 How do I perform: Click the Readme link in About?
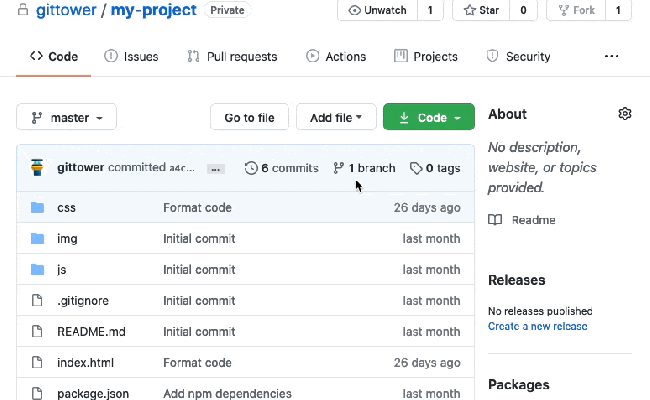coord(521,220)
